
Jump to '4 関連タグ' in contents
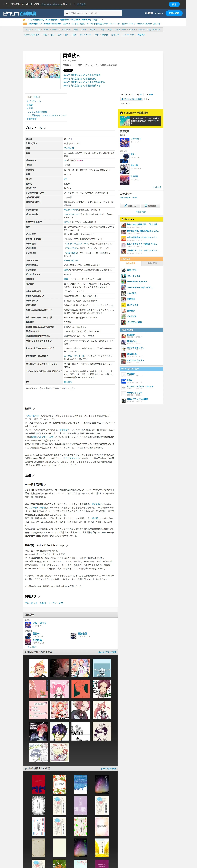(32, 119)
